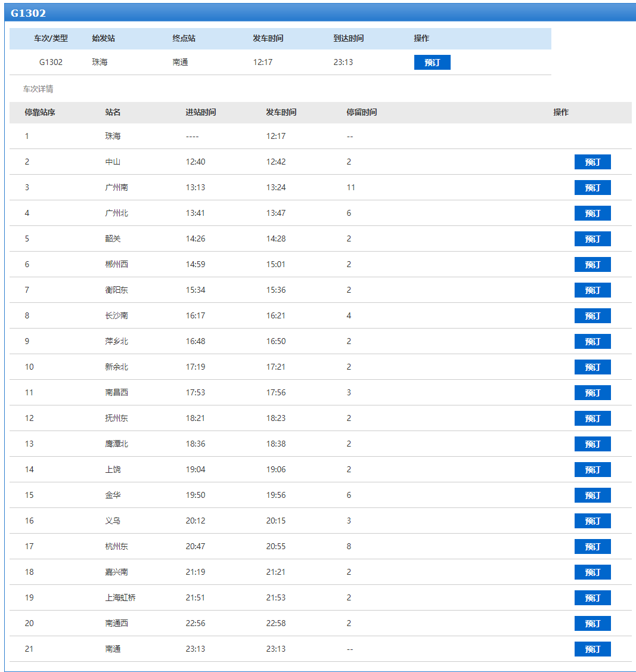Open the 广州北 station link
Image resolution: width=636 pixels, height=672 pixels.
pyautogui.click(x=116, y=213)
